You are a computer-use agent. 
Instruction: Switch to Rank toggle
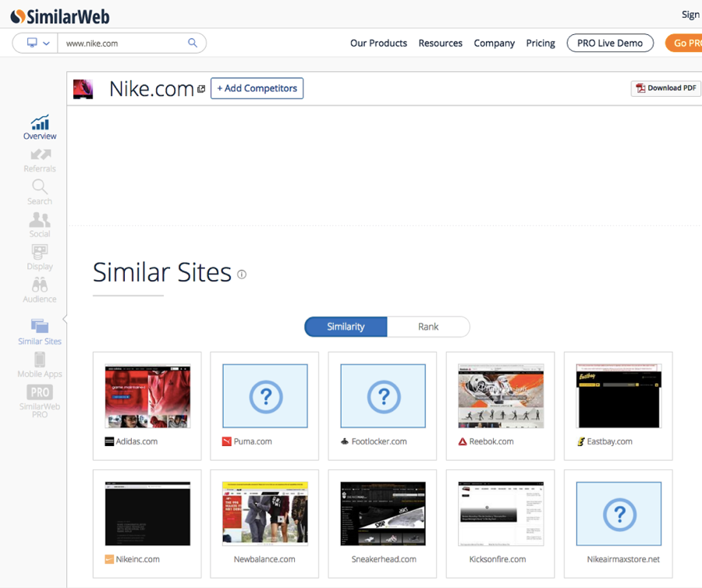pos(428,327)
